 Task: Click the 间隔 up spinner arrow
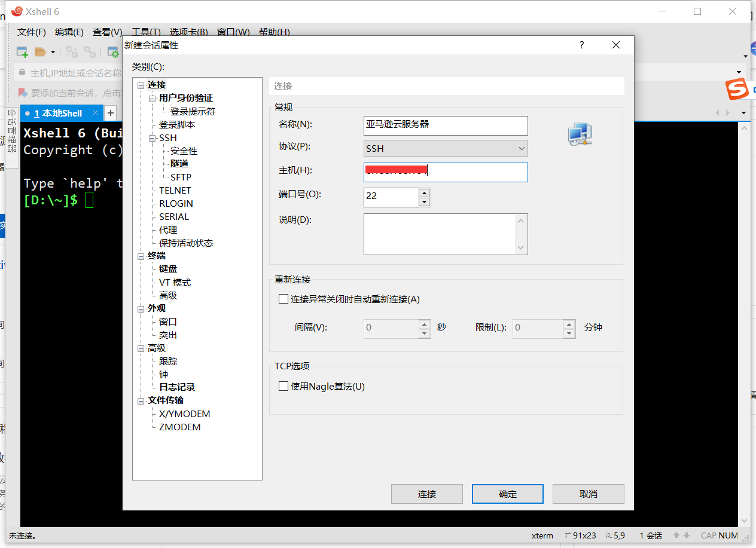click(x=425, y=324)
